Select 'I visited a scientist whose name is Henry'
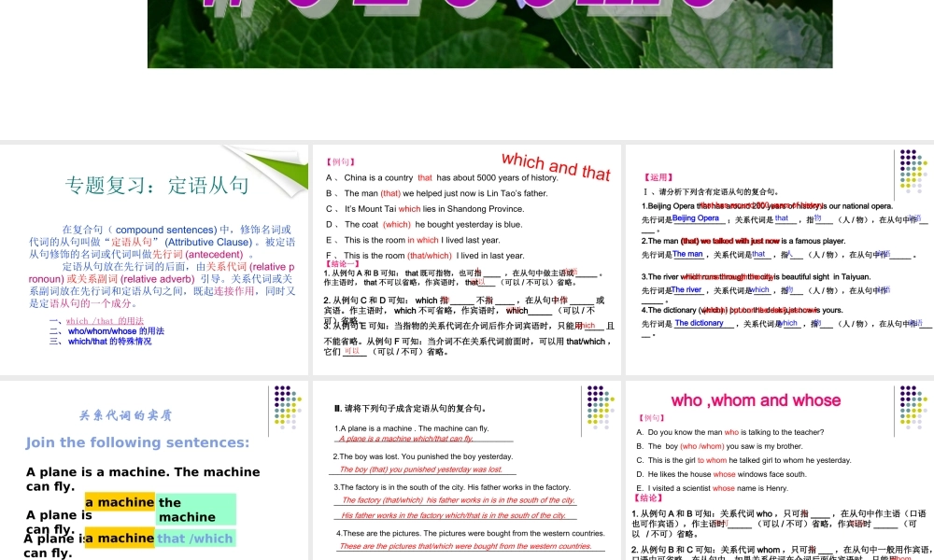This screenshot has width=934, height=560. coord(713,488)
